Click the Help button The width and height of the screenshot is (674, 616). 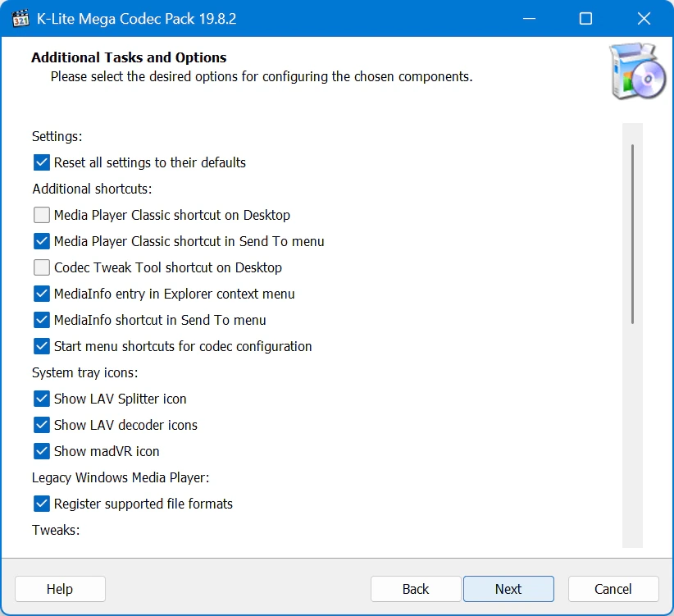coord(60,589)
